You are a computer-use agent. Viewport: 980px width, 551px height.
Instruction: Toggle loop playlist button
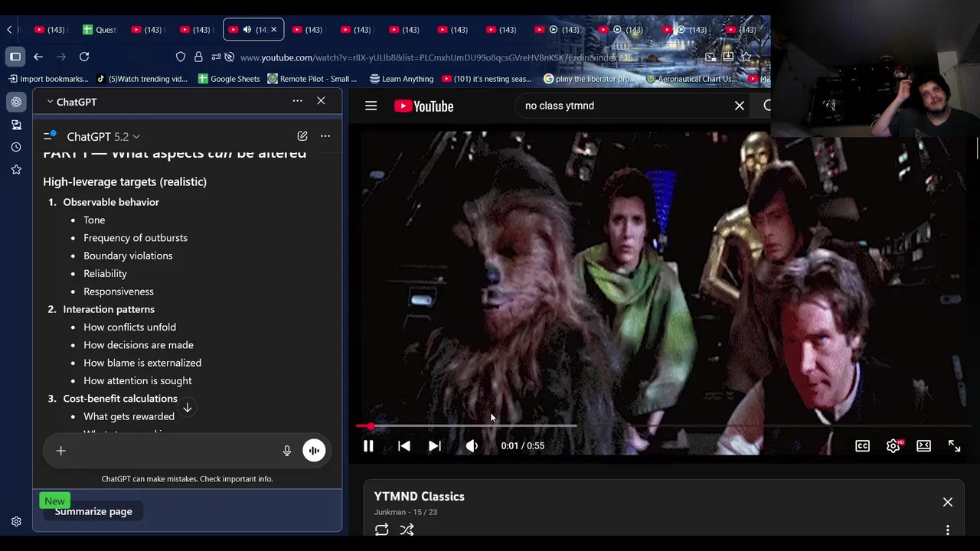tap(381, 530)
